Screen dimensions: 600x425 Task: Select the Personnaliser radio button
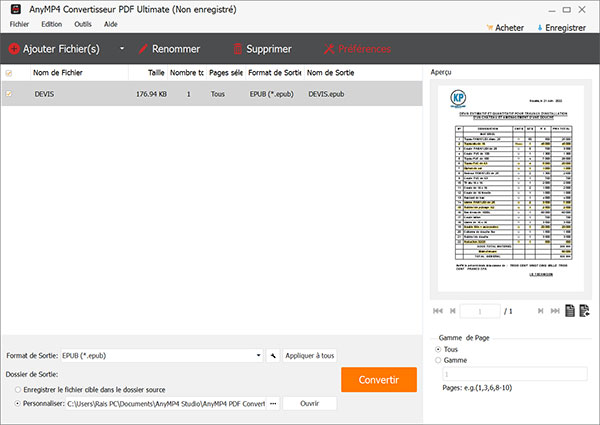(18, 404)
